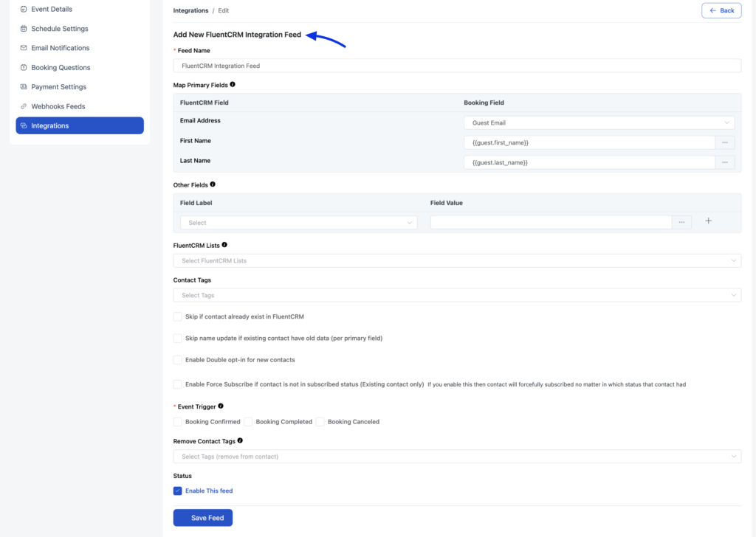Click the Back button at top right
Viewport: 756px width, 537px height.
721,10
